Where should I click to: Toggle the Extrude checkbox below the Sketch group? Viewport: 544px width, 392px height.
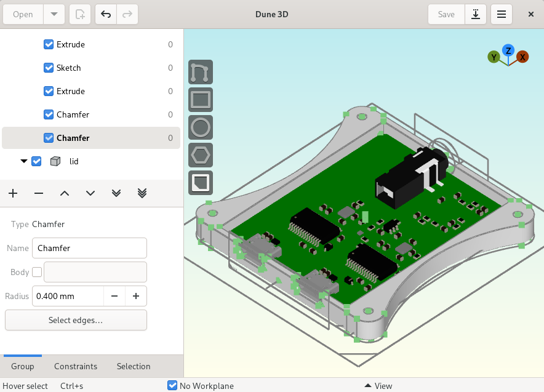49,91
